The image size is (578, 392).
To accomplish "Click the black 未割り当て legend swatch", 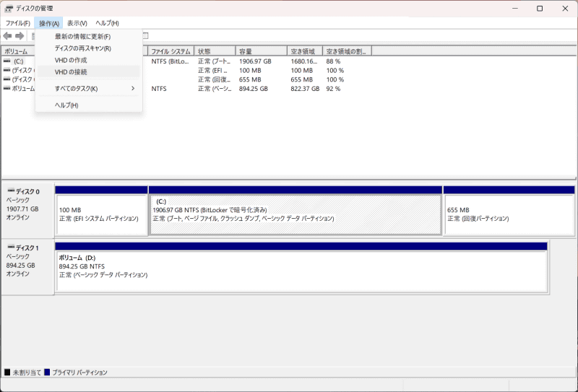I will click(7, 372).
